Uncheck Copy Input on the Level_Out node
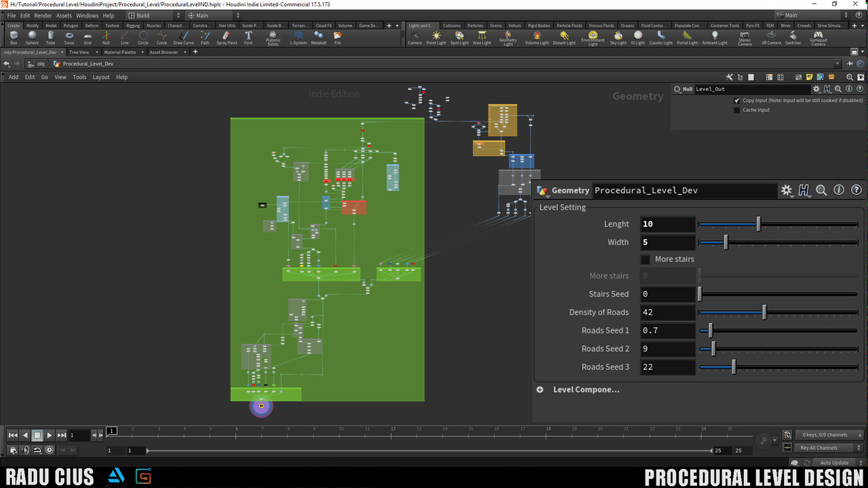The height and width of the screenshot is (488, 868). pyautogui.click(x=736, y=100)
